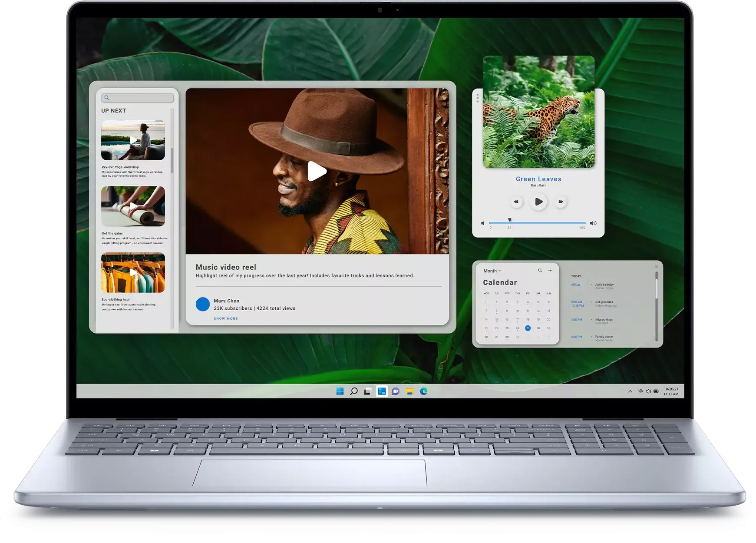The height and width of the screenshot is (543, 756).
Task: Click the Calendar search icon
Action: (x=540, y=271)
